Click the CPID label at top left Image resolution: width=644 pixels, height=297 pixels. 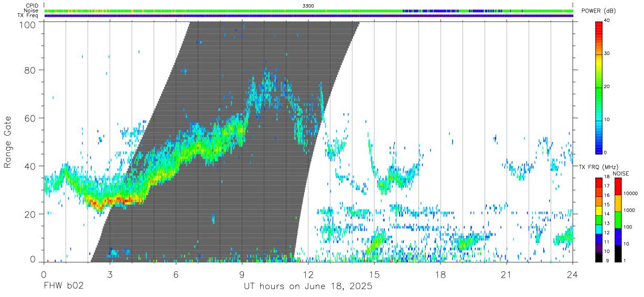(x=31, y=6)
